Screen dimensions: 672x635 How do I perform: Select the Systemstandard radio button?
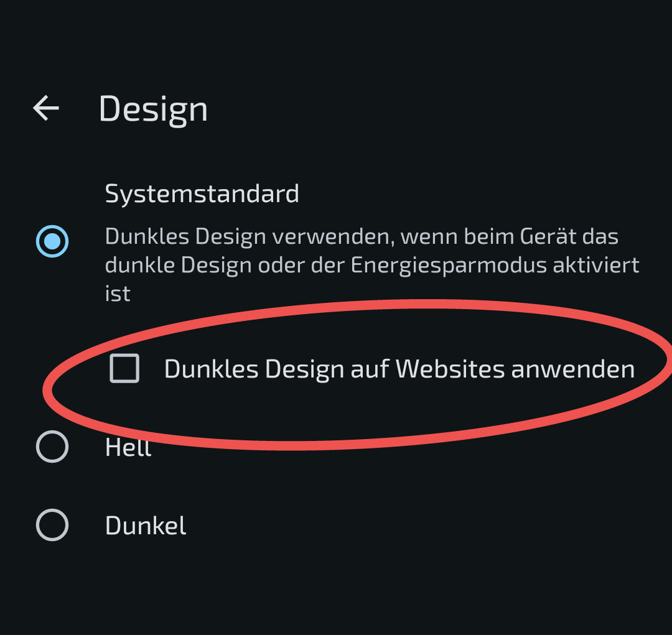coord(52,241)
